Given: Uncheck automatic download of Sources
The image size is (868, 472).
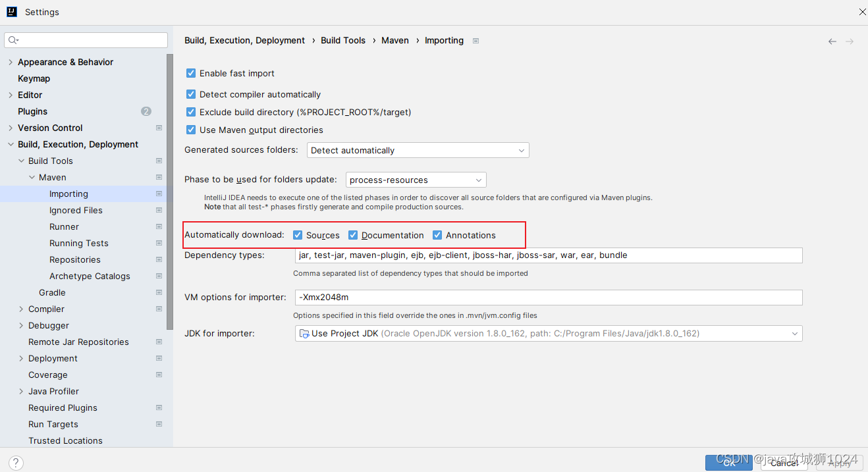Looking at the screenshot, I should (298, 235).
